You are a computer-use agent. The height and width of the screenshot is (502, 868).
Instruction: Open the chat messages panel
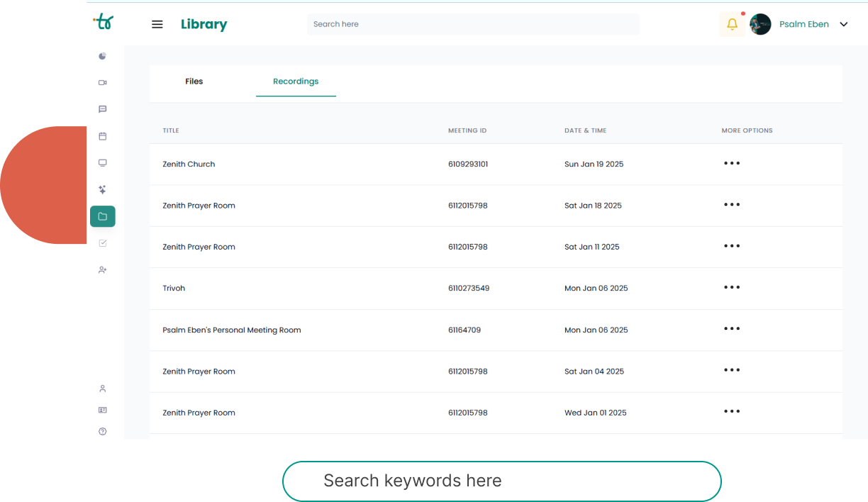pos(102,108)
